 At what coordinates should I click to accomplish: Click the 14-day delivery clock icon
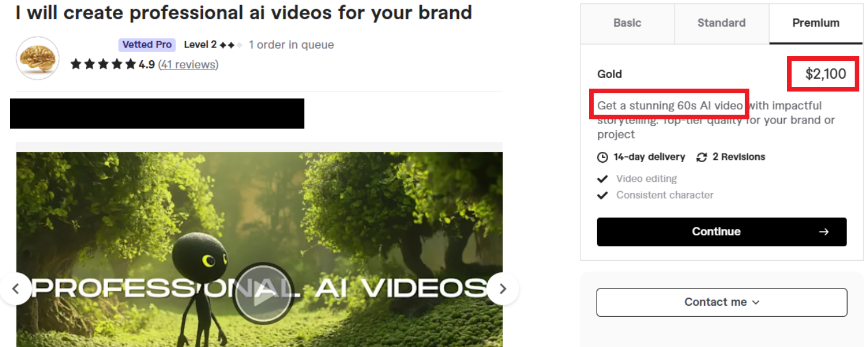(x=602, y=157)
